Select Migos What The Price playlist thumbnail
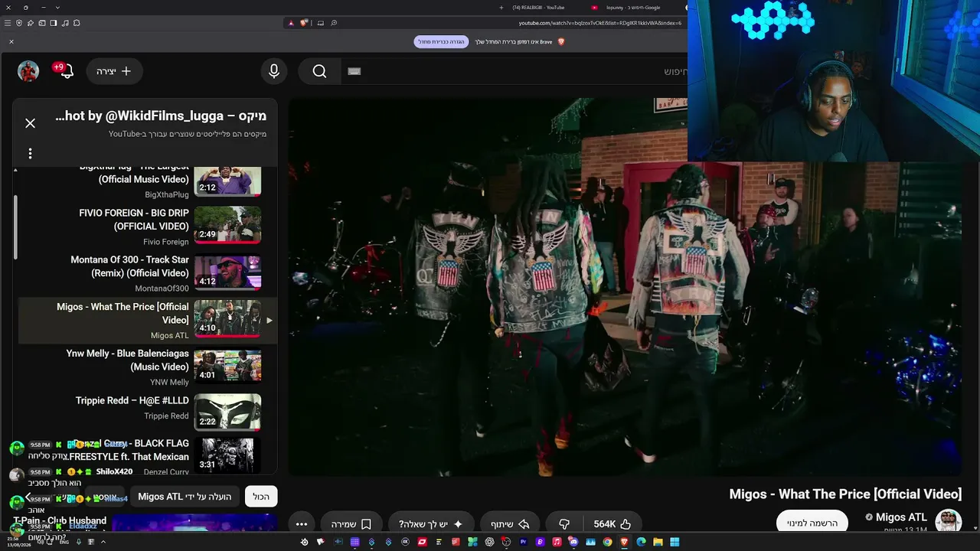Viewport: 980px width, 551px height. pos(227,319)
